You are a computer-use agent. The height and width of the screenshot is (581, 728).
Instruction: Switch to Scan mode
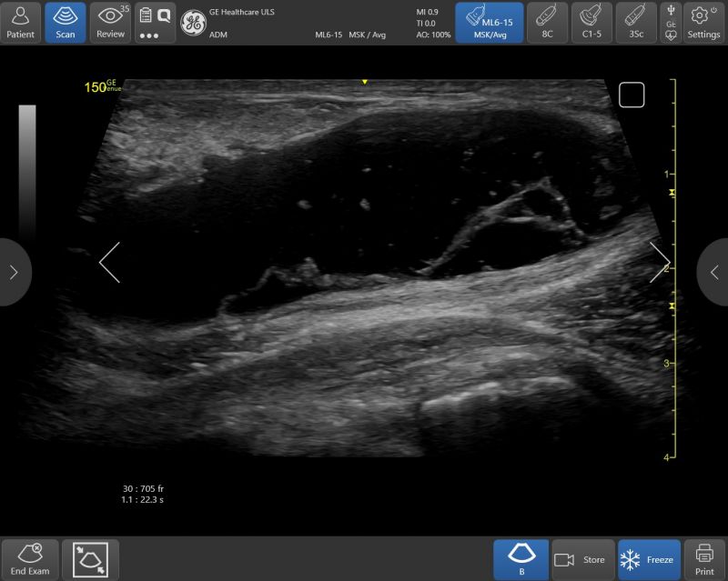coord(65,22)
